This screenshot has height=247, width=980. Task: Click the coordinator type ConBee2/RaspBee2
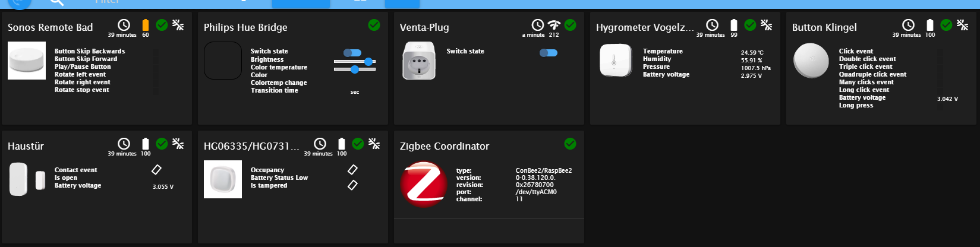[544, 170]
